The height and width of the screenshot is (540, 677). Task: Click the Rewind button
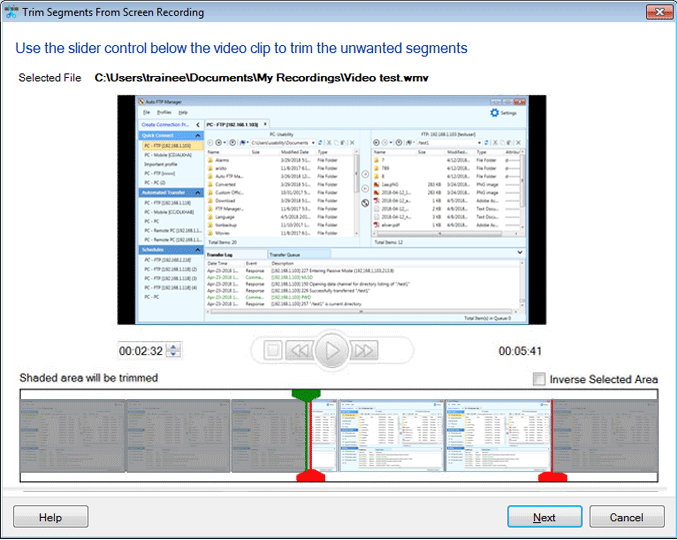click(299, 350)
